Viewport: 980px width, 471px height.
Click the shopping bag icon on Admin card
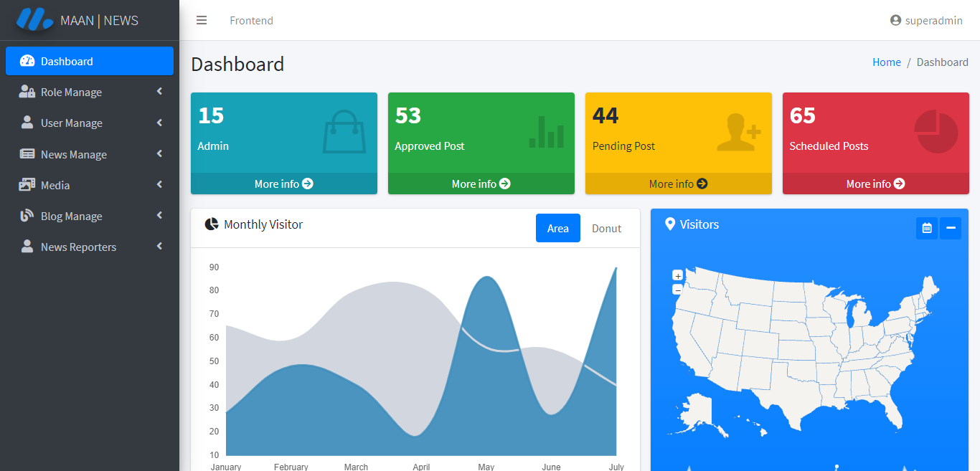344,131
